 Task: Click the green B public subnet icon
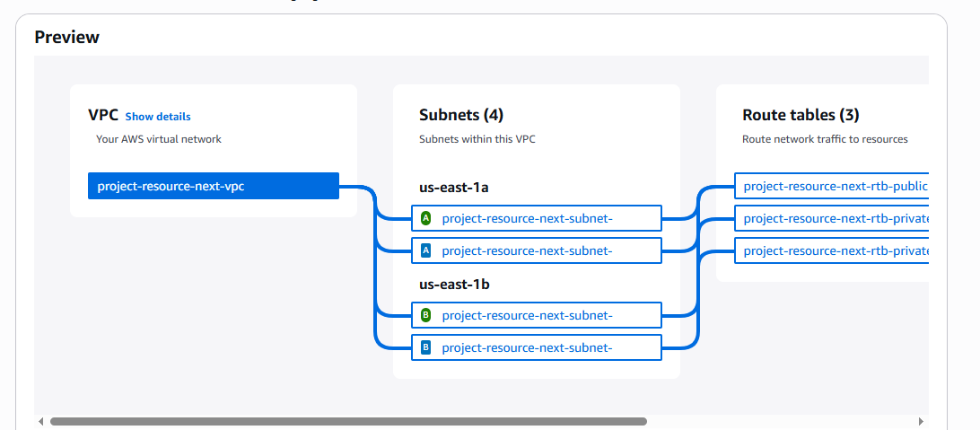426,315
